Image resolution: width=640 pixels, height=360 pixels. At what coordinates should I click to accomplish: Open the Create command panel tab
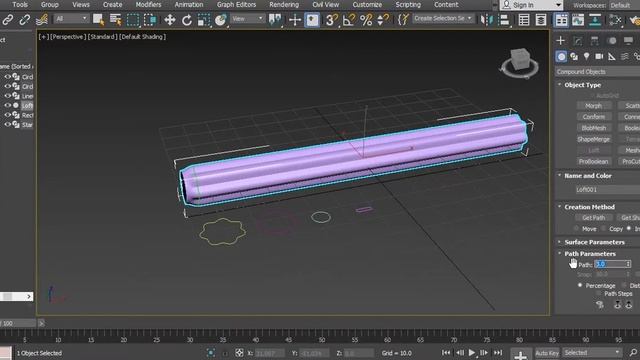[560, 40]
